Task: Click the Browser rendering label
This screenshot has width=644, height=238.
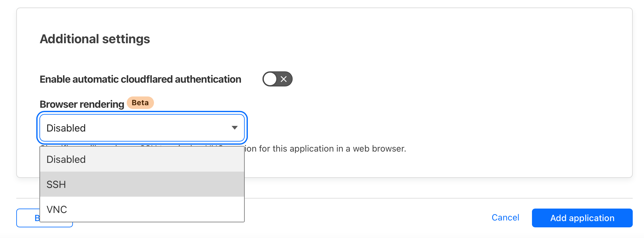Action: [82, 104]
